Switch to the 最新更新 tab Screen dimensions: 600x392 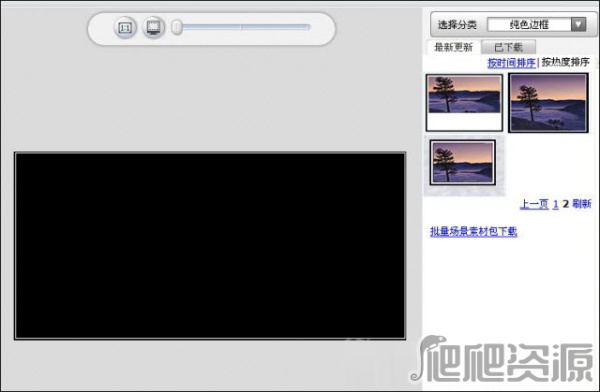[453, 47]
